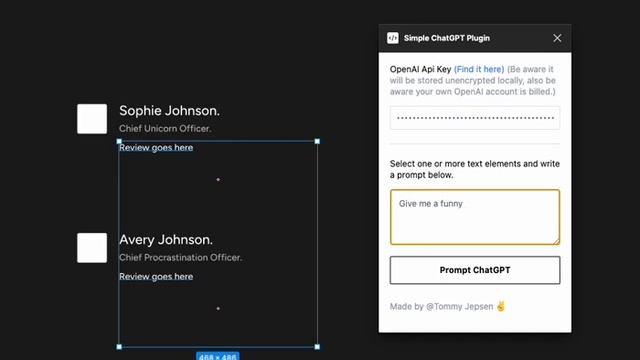Select the 'Chief Unicorn Officer.' text
640x360 pixels.
point(165,129)
